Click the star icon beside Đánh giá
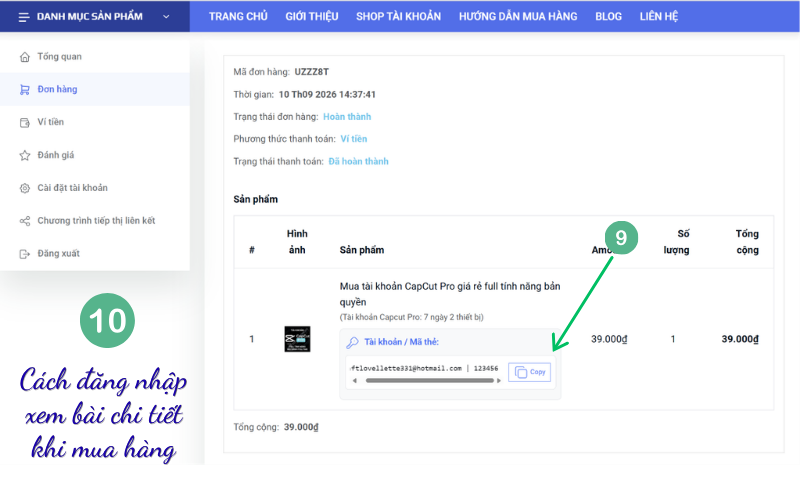Viewport: 800px width, 500px height. (24, 155)
